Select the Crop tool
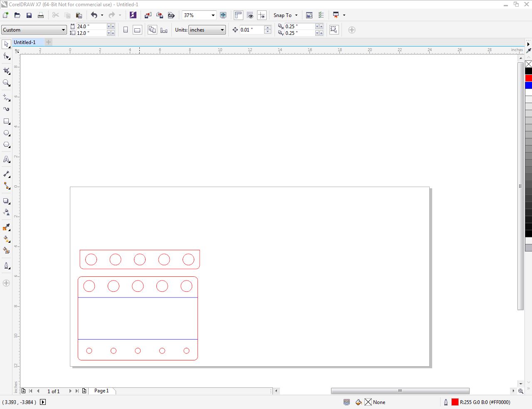532x409 pixels. click(x=6, y=71)
